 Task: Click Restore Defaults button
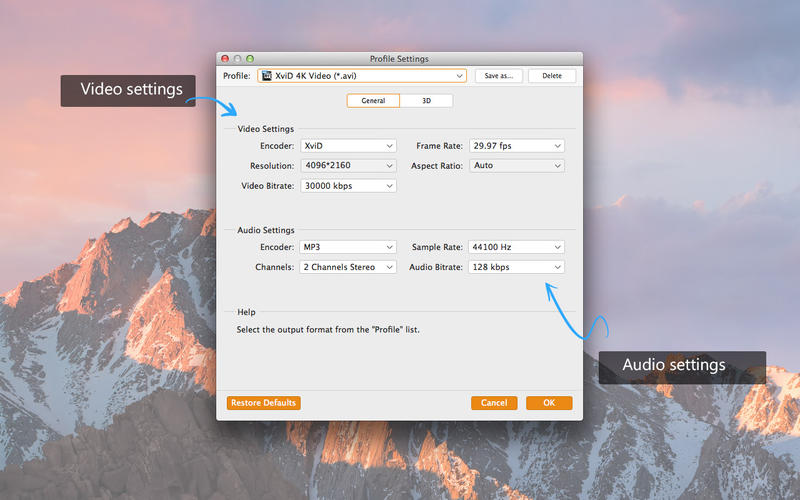click(263, 403)
